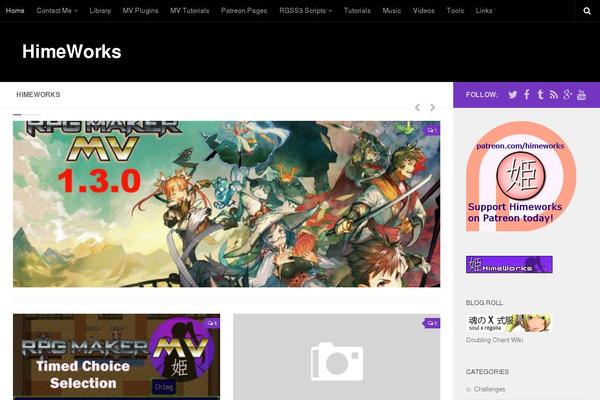
Task: Open the Patreon Pages menu item
Action: coord(244,11)
